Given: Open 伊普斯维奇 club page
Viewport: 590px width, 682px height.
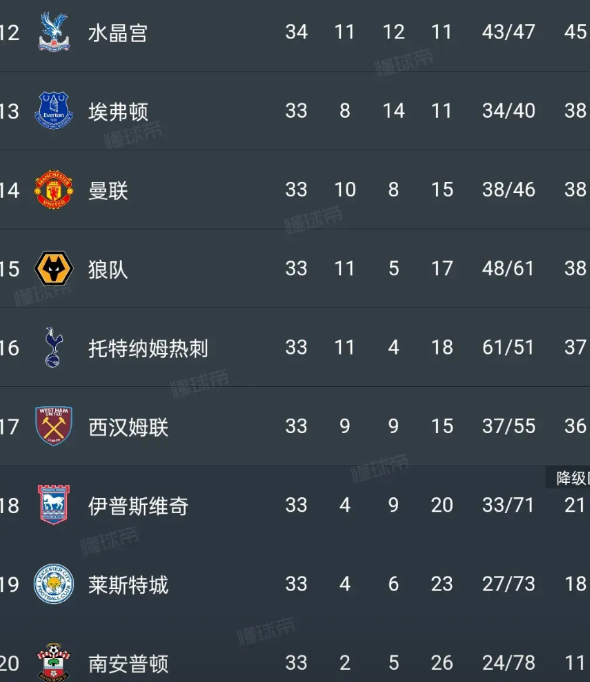Looking at the screenshot, I should 138,506.
